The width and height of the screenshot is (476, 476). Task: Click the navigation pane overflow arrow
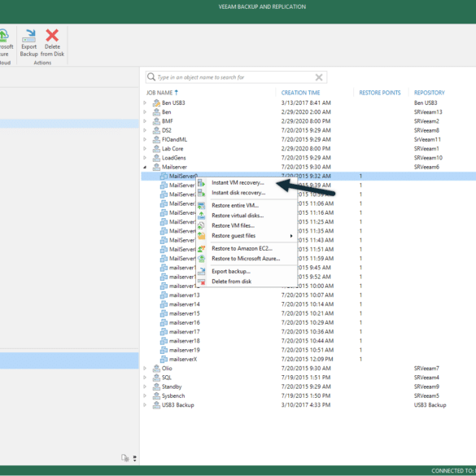click(x=135, y=458)
